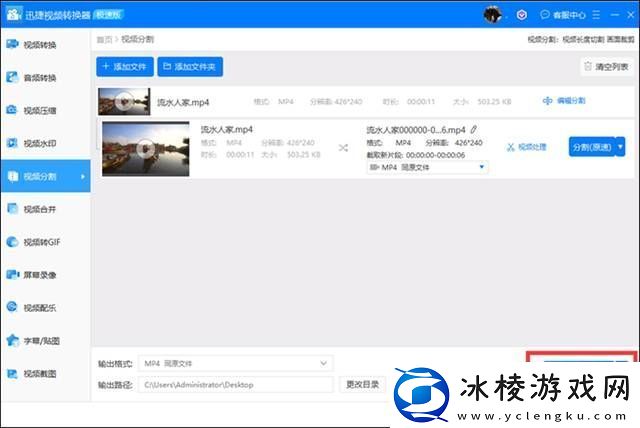Click the 迅捷视频转换器 app logo icon
The height and width of the screenshot is (428, 640).
14,14
